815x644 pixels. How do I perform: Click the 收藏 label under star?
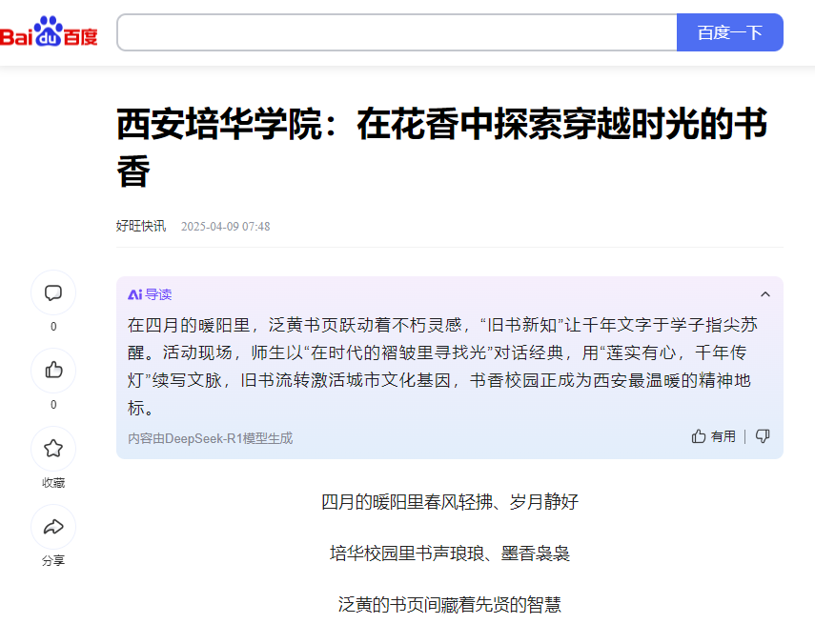point(53,483)
